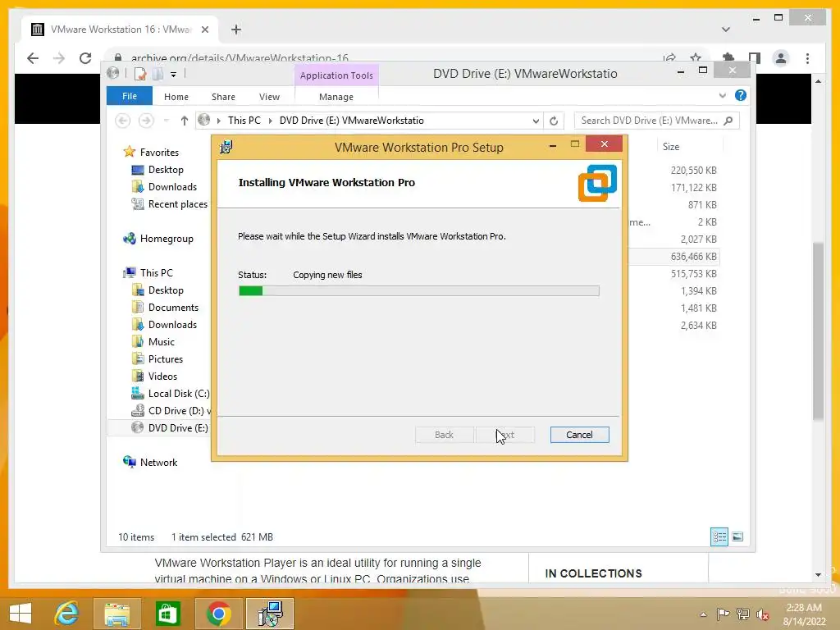
Task: Open Quick Access toolbar customize dropdown
Action: (x=174, y=75)
